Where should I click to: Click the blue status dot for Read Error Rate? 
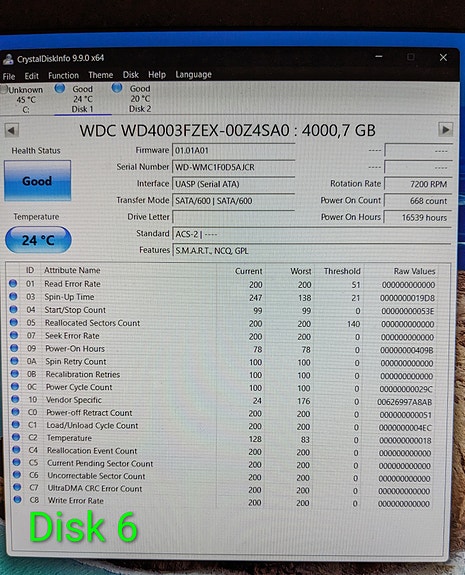[x=13, y=283]
